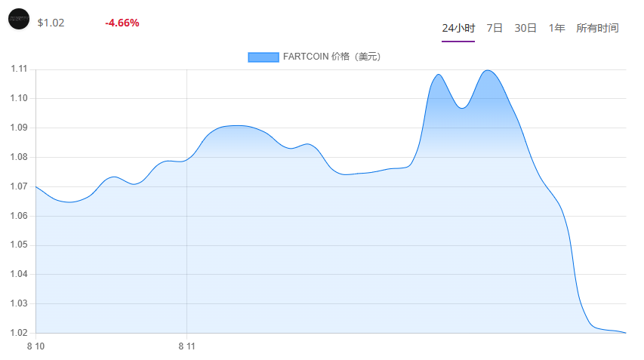Click the 1.11 y-axis label

19,69
